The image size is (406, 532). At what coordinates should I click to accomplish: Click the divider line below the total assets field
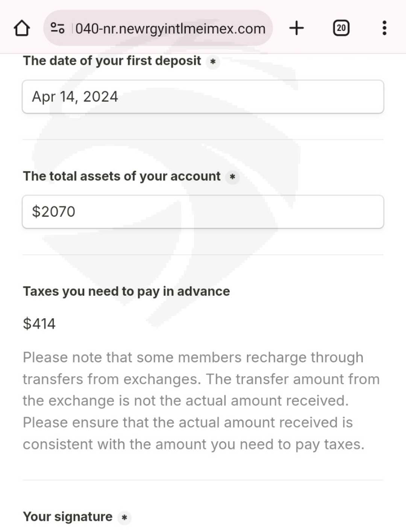pyautogui.click(x=203, y=255)
